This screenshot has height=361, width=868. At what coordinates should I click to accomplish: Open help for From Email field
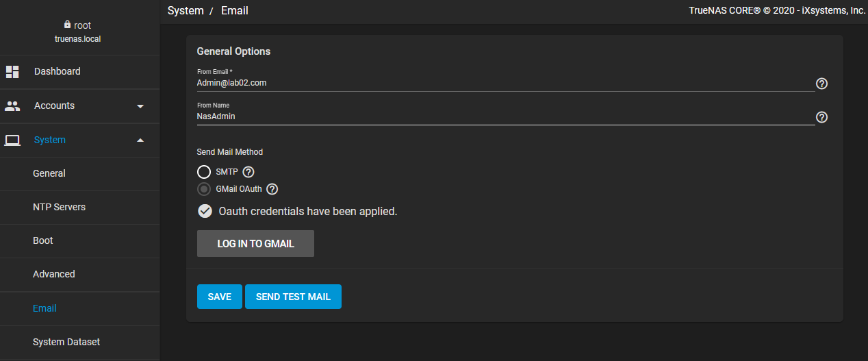tap(822, 84)
